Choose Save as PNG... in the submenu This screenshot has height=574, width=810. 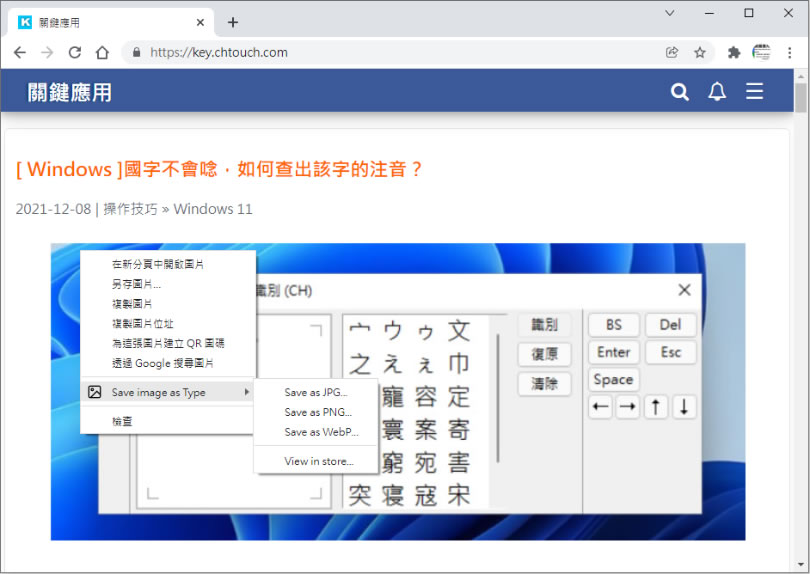[x=316, y=412]
